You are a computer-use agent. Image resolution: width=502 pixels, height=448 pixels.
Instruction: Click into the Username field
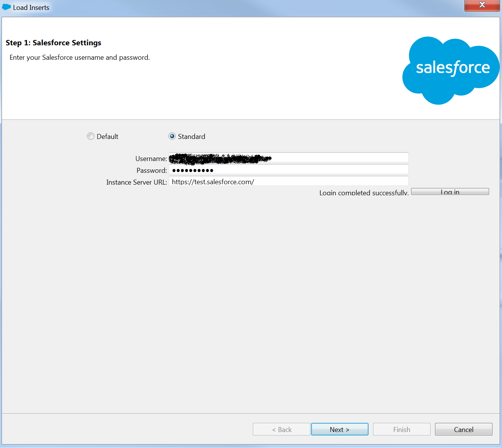coord(289,158)
